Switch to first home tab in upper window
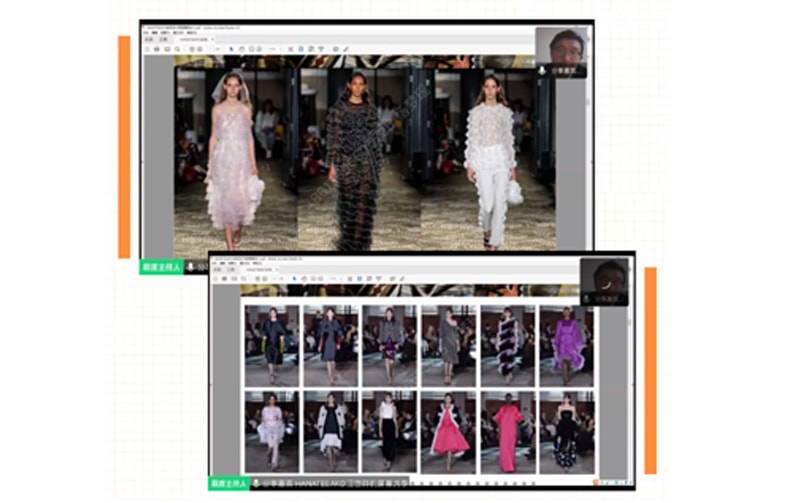This screenshot has height=503, width=810. pos(149,39)
